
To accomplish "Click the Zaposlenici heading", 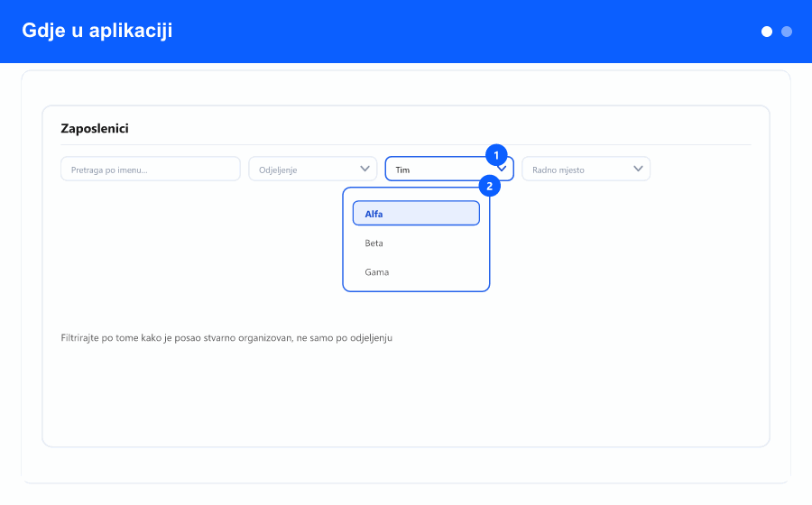I will click(x=95, y=128).
